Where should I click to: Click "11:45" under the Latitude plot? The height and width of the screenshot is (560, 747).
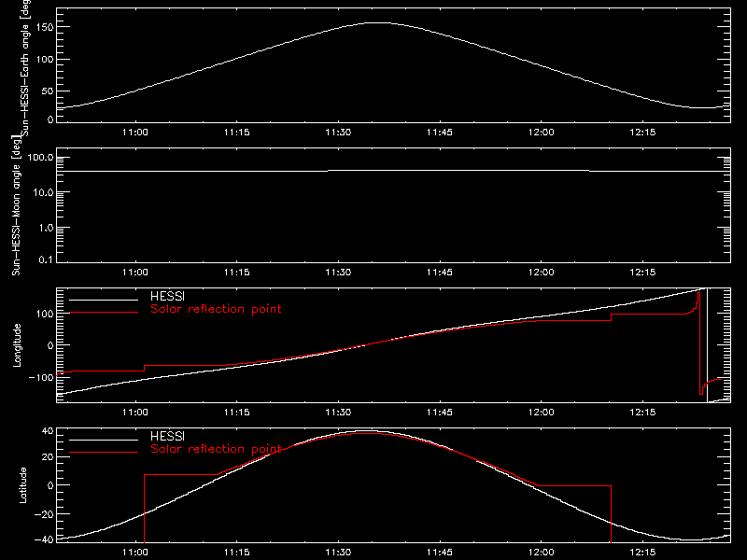(439, 553)
